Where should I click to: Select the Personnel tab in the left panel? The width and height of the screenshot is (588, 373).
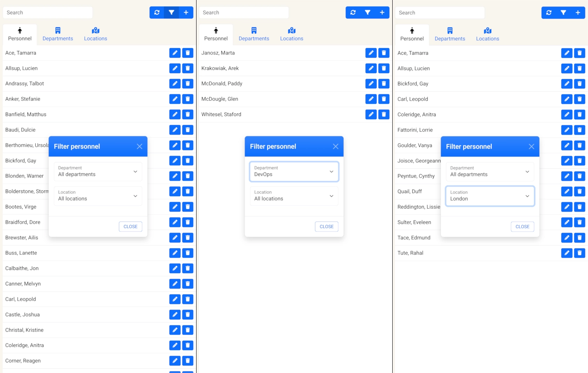click(x=20, y=34)
